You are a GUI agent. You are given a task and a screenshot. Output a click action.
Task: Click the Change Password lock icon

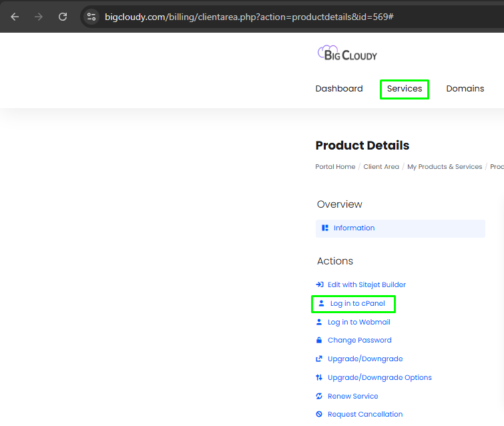point(319,340)
